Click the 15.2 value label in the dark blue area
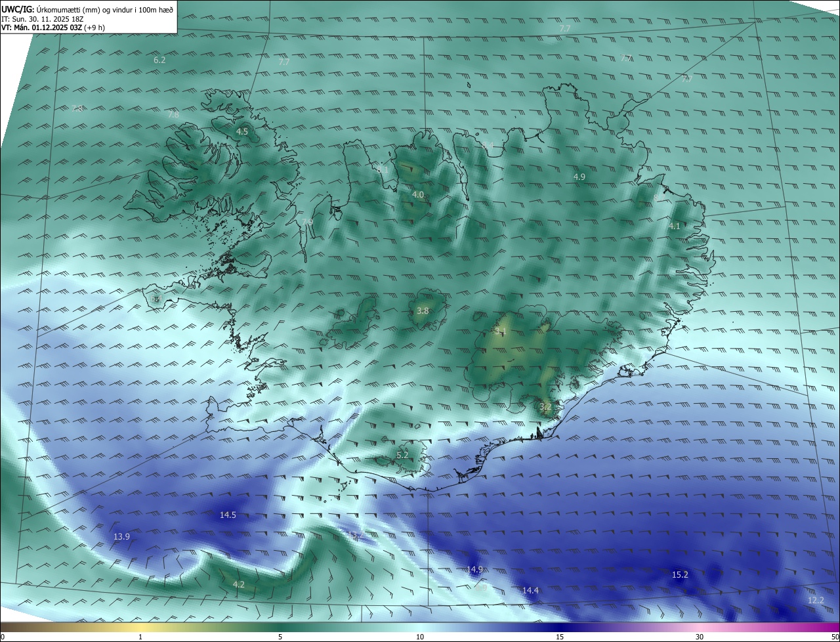Image resolution: width=840 pixels, height=642 pixels. coord(680,575)
